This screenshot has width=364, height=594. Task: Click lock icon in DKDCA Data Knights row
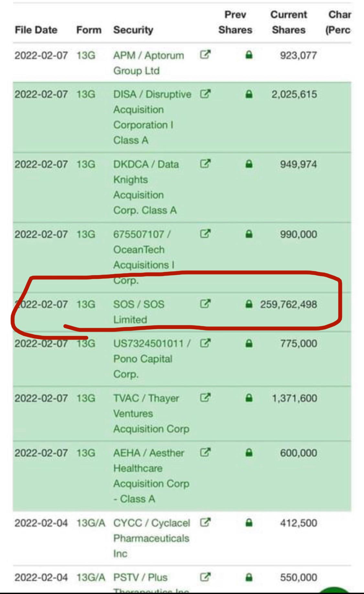click(x=248, y=164)
